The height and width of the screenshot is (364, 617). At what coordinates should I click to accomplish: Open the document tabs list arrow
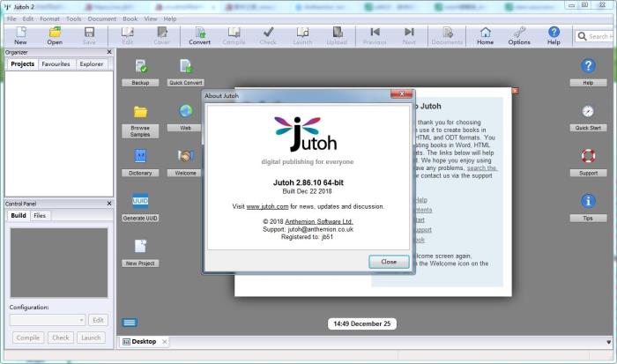point(609,342)
